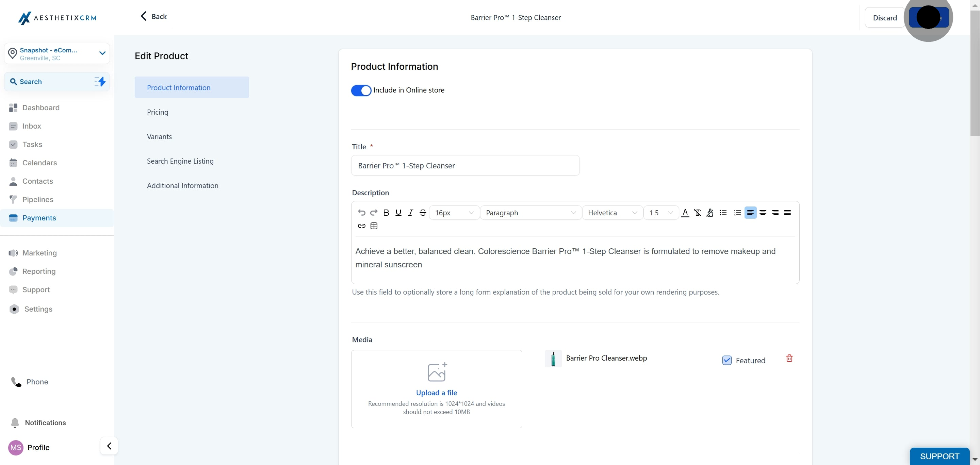Viewport: 980px width, 465px height.
Task: Insert a bulleted list
Action: point(723,213)
